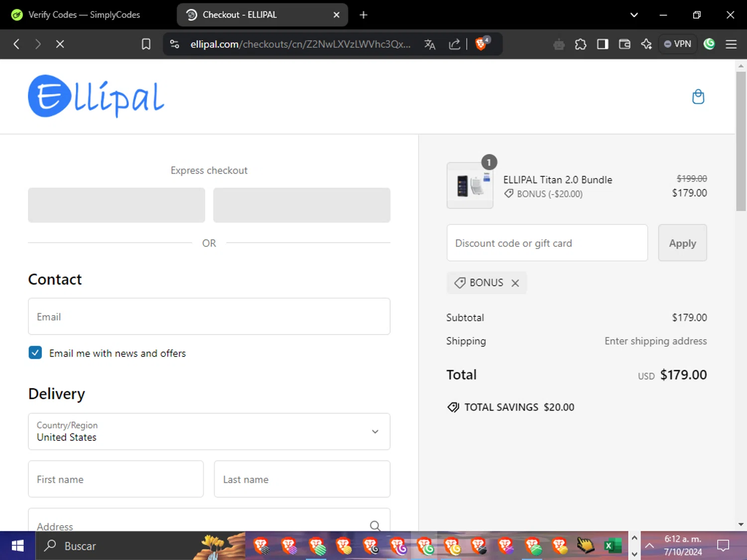This screenshot has width=747, height=560.
Task: Click the Address search magnifier icon
Action: tap(375, 525)
